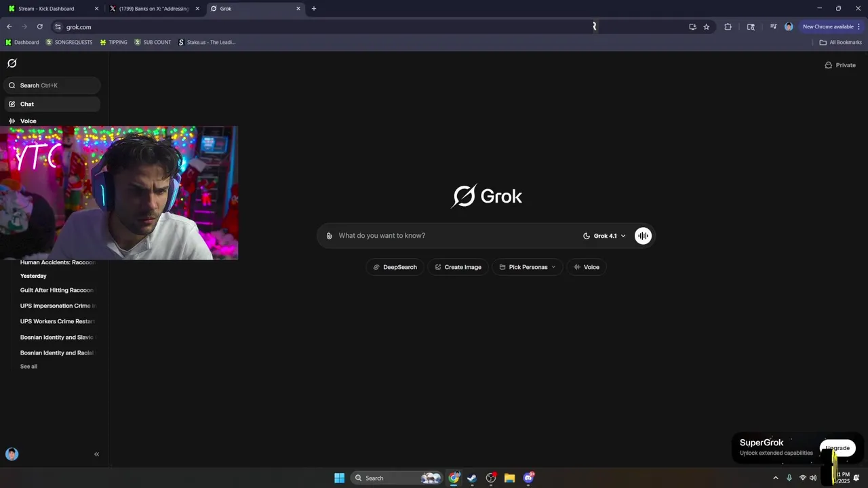Open the Chrome side panel icon
This screenshot has width=868, height=488.
click(751, 27)
